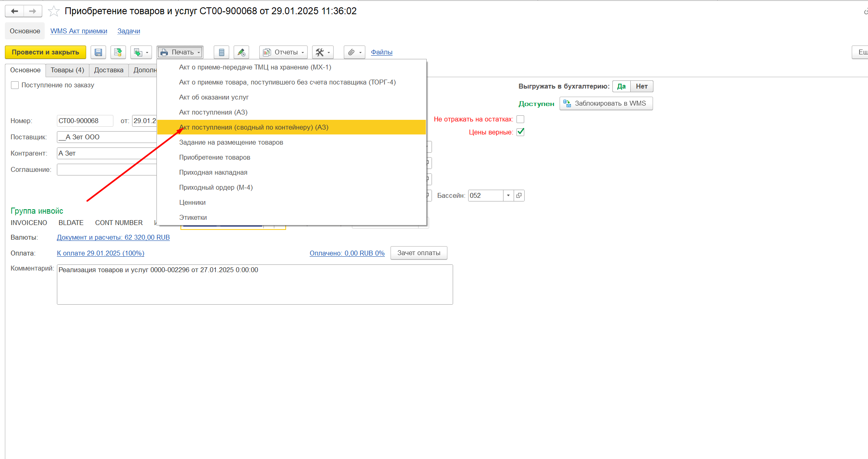
Task: Expand the Бассейн field dropdown arrow
Action: coord(508,196)
